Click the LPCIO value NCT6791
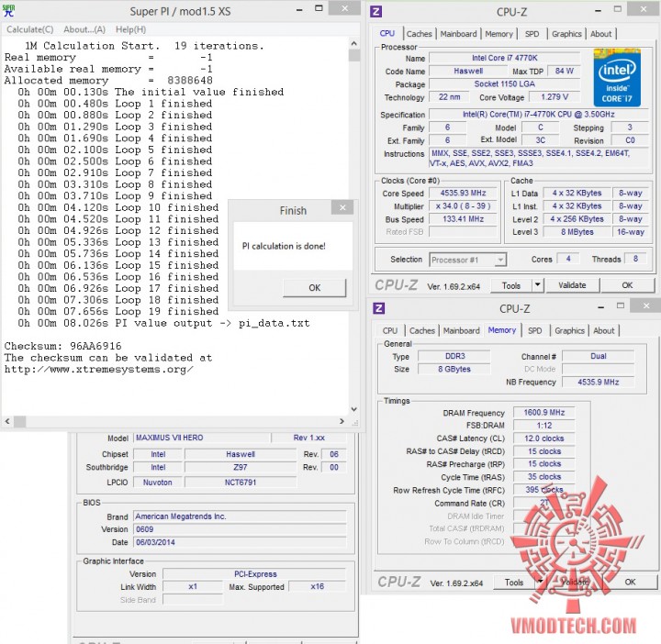The height and width of the screenshot is (644, 661). (x=241, y=483)
